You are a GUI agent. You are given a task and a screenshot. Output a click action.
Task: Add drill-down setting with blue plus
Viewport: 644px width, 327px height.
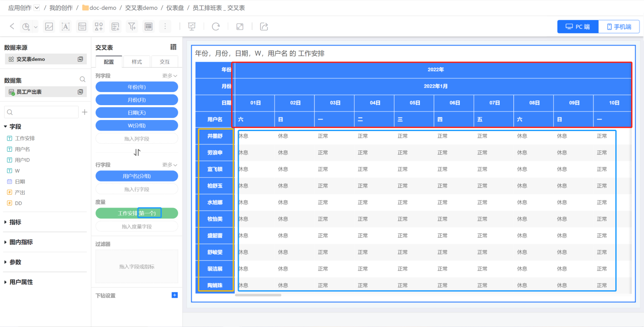[x=174, y=295]
